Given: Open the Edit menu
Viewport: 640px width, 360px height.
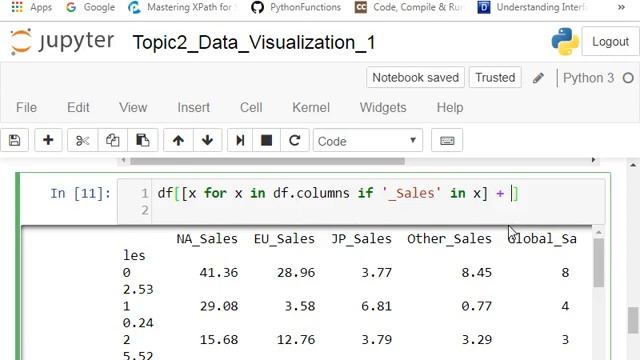Looking at the screenshot, I should [78, 107].
